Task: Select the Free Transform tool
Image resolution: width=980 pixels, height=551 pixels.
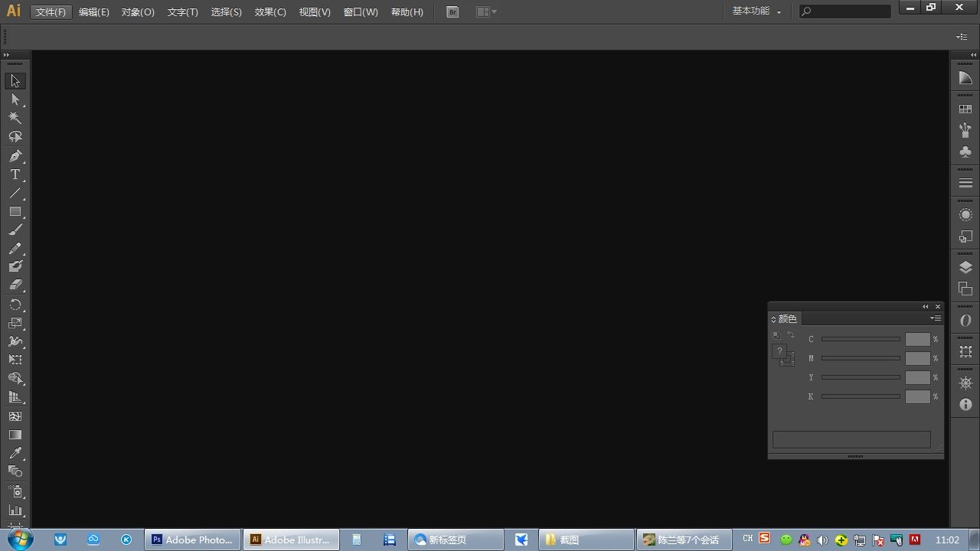Action: (15, 360)
